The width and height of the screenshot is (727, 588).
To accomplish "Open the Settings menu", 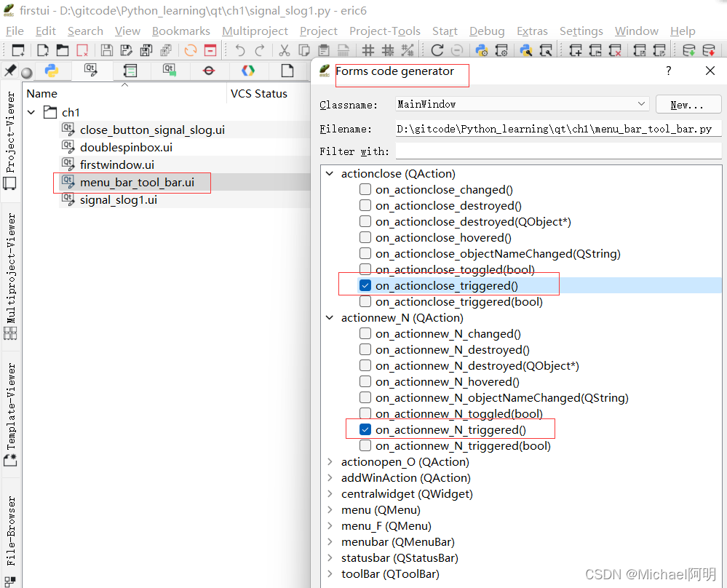I will [581, 31].
